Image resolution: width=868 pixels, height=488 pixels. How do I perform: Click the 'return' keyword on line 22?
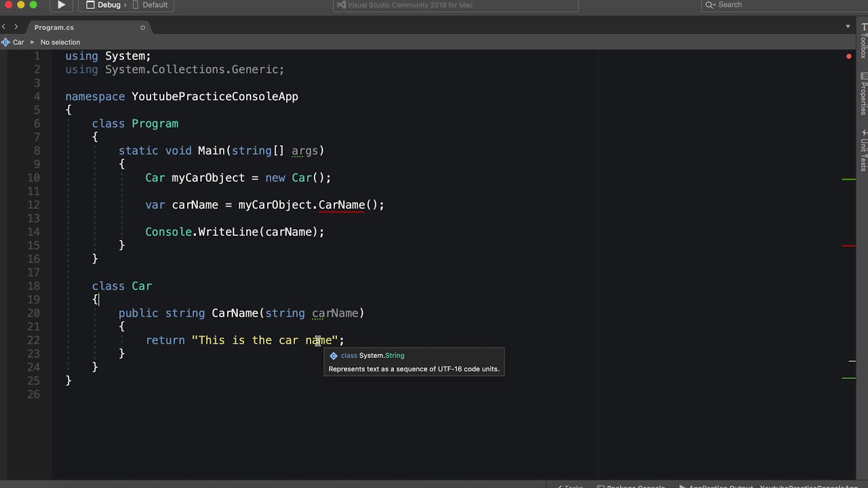point(165,340)
